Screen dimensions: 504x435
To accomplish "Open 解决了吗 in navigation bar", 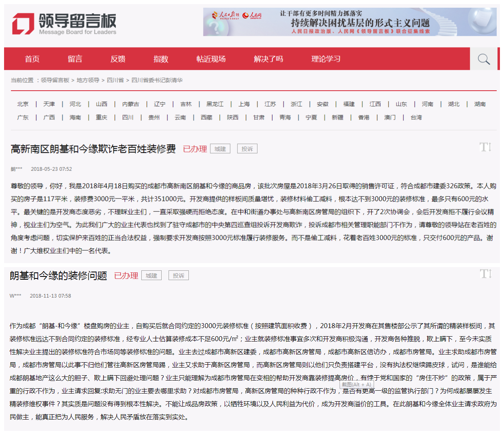I will coord(268,59).
